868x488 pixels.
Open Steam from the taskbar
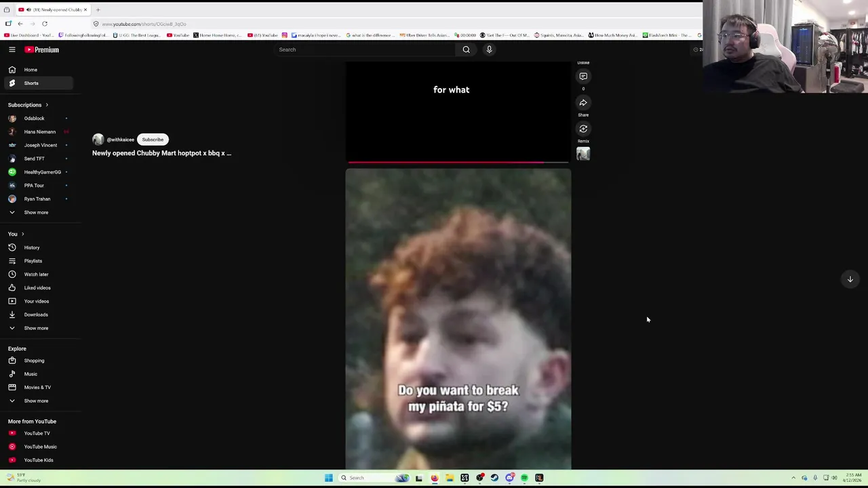pos(494,478)
